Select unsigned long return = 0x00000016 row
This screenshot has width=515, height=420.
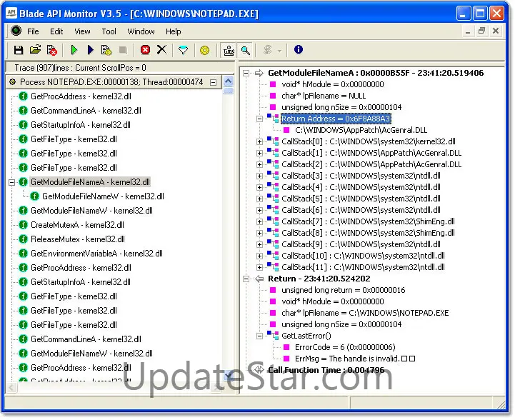(344, 290)
